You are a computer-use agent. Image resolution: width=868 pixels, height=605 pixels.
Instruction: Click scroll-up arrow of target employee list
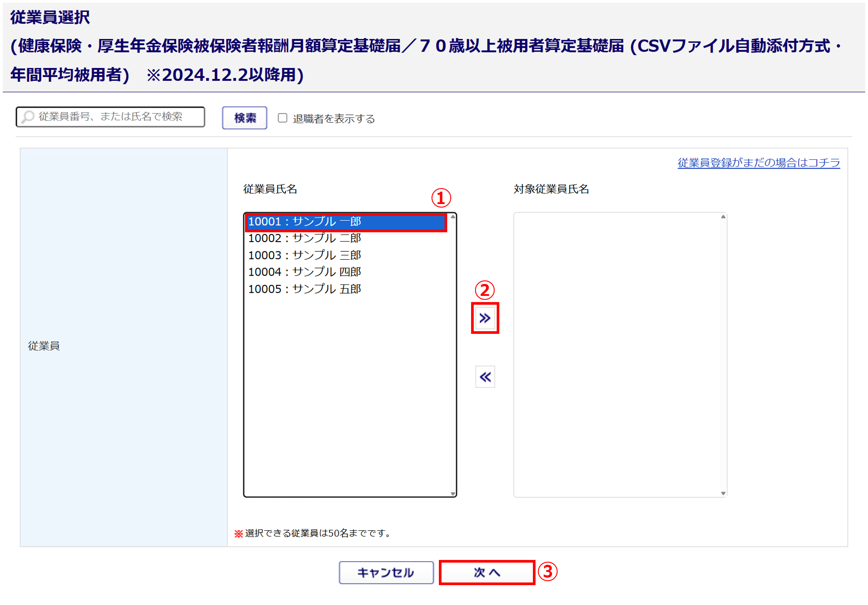723,217
